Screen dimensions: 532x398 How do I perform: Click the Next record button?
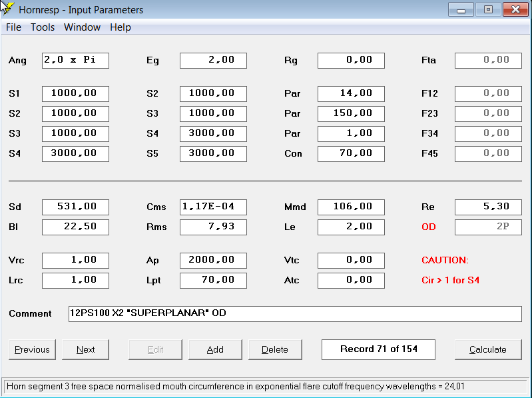tap(85, 349)
